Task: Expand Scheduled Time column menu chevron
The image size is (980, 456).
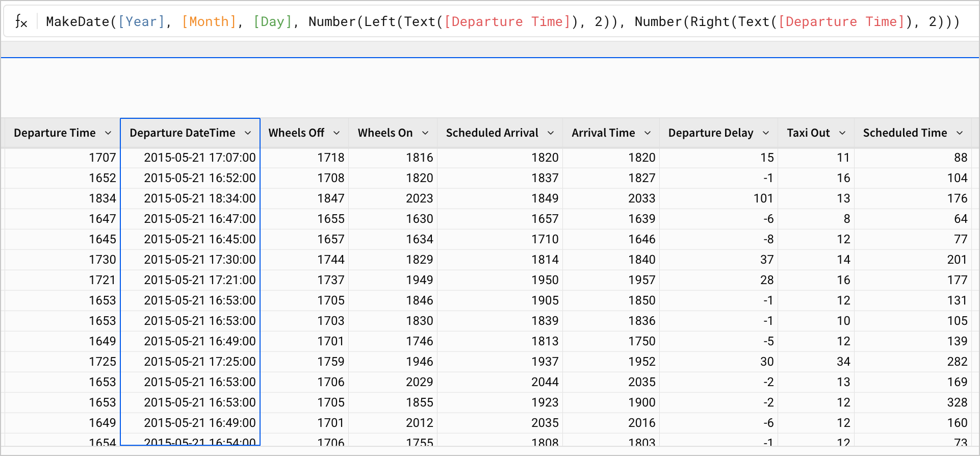Action: click(960, 133)
